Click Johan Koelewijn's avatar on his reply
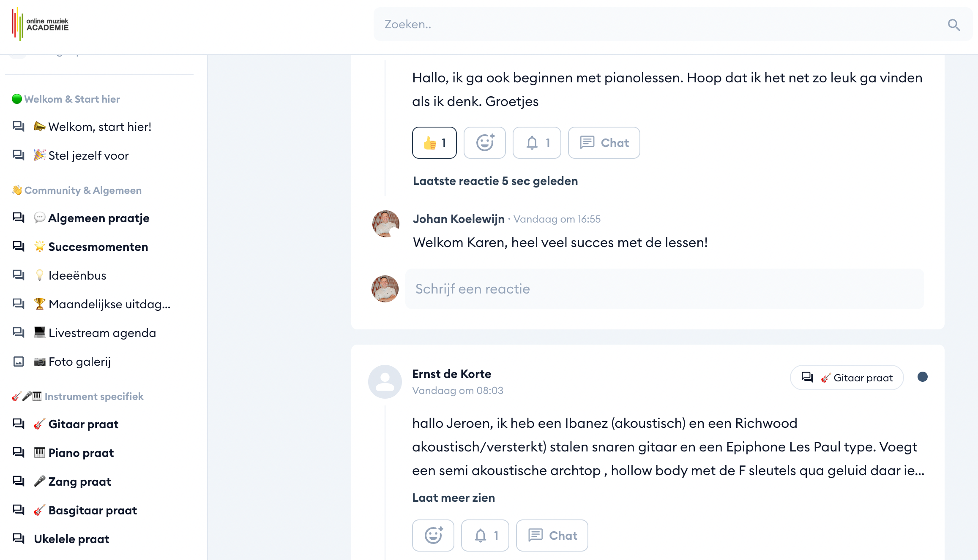Viewport: 978px width, 560px height. [x=385, y=224]
